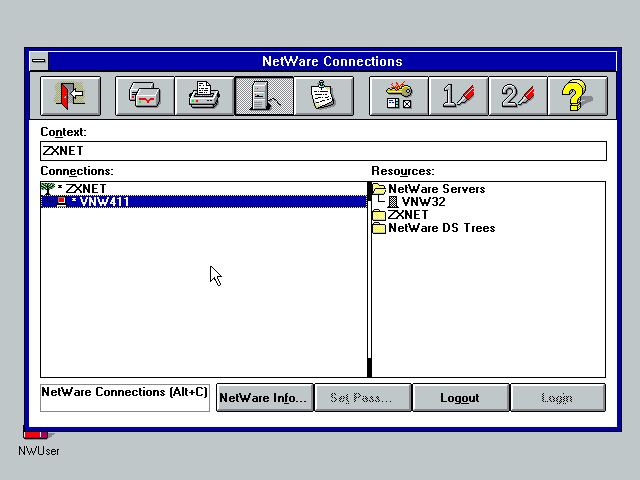Open NetWare Drive Connections toolbar icon

pyautogui.click(x=144, y=96)
